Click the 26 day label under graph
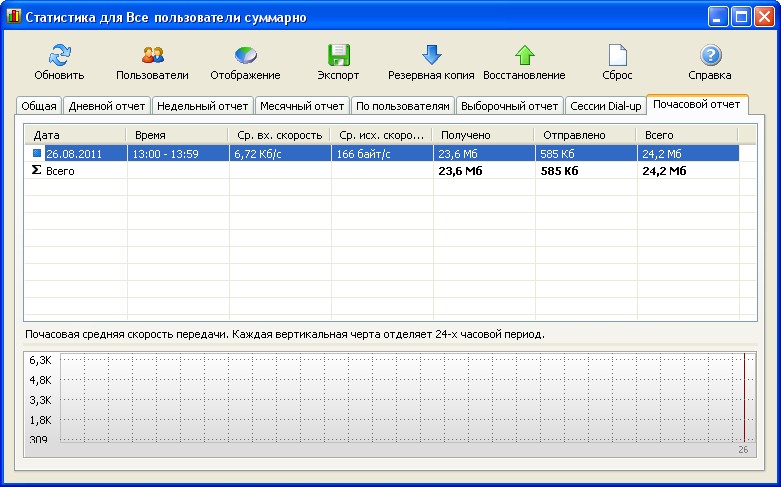This screenshot has width=781, height=487. (x=743, y=450)
